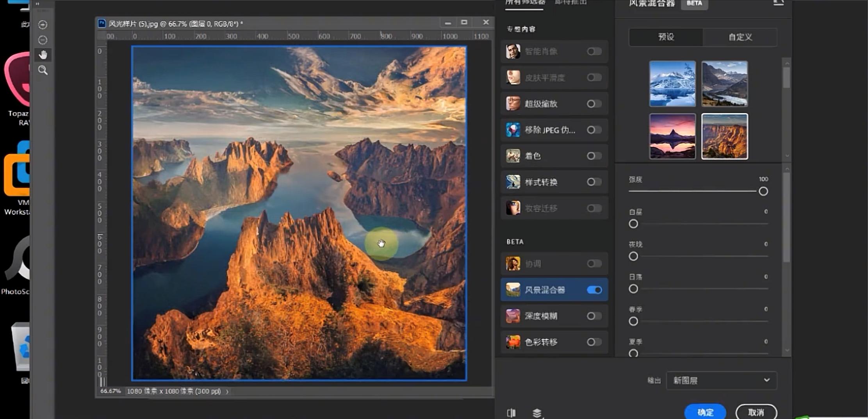Select the Hand tool in left toolbar
The width and height of the screenshot is (868, 419).
coord(43,55)
